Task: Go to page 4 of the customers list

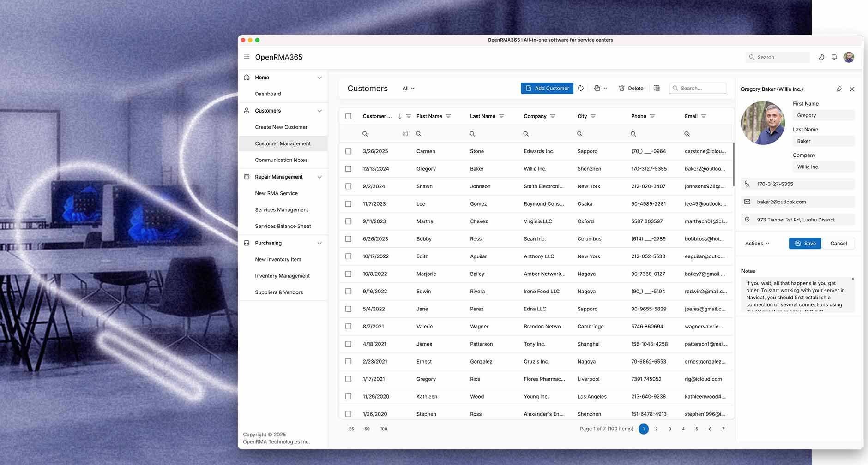Action: [683, 429]
